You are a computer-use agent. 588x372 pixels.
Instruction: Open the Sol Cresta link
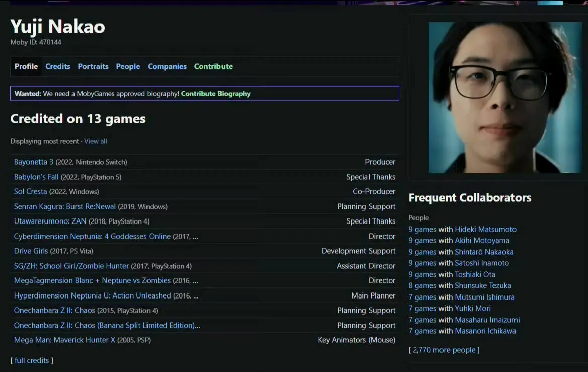[x=30, y=192]
